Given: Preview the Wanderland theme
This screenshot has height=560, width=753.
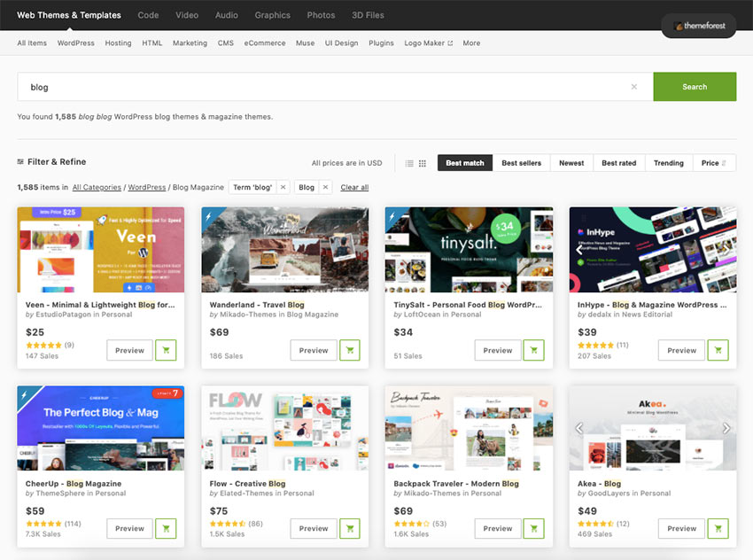Looking at the screenshot, I should click(314, 350).
